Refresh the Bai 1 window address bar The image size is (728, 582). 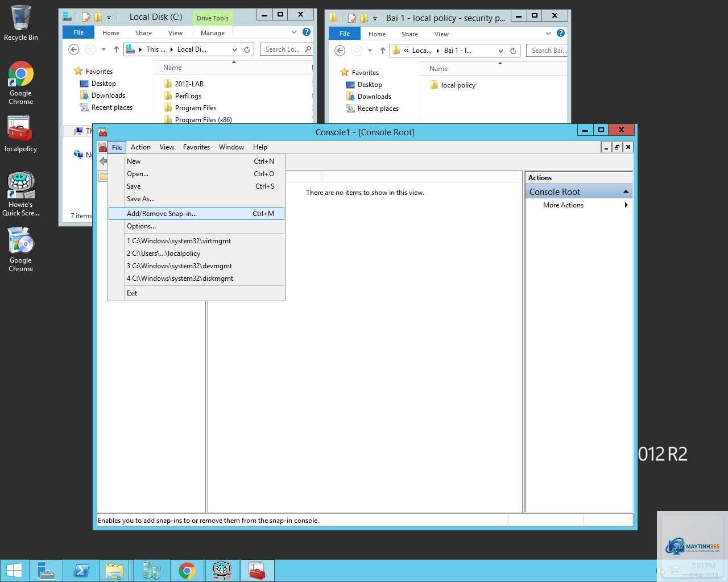pyautogui.click(x=513, y=51)
